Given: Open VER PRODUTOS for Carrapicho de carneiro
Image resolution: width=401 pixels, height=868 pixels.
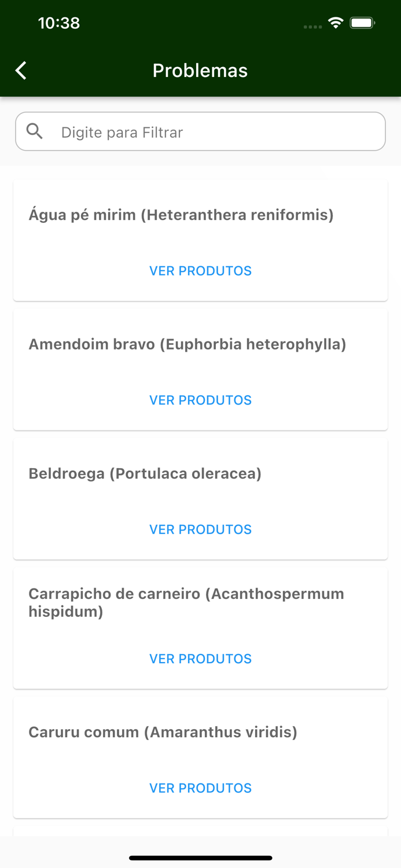Looking at the screenshot, I should tap(200, 659).
